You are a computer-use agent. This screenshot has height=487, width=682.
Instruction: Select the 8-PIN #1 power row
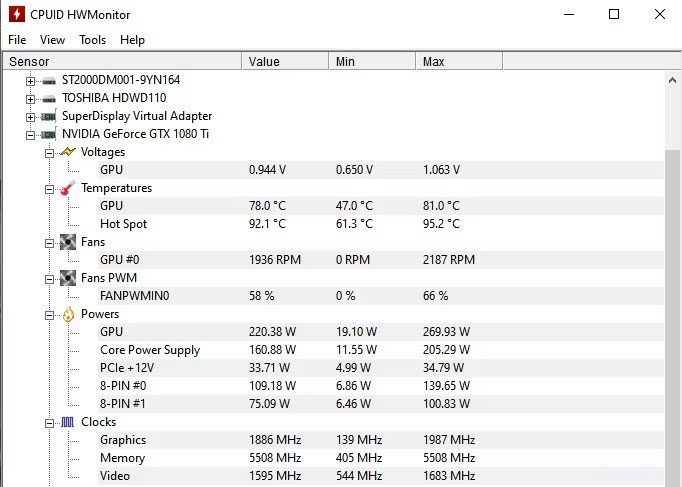381,404
